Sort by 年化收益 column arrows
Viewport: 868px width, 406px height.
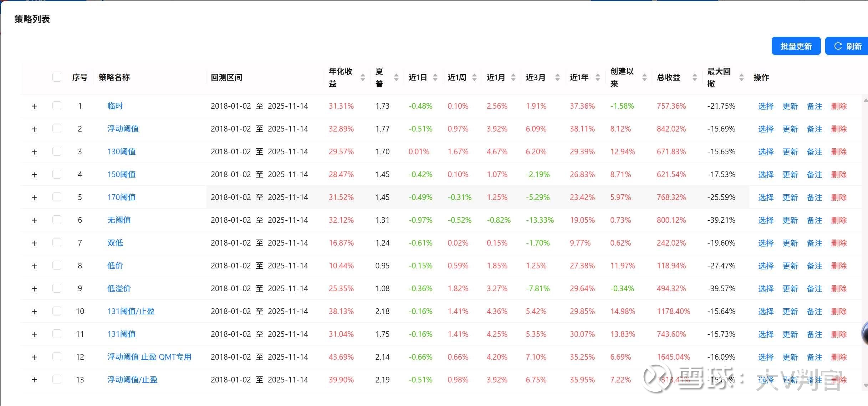[x=363, y=77]
